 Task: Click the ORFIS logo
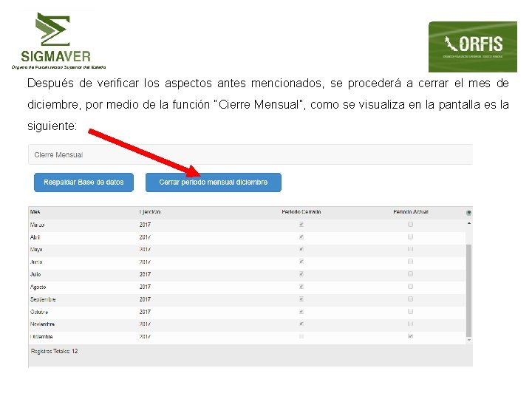pyautogui.click(x=473, y=47)
